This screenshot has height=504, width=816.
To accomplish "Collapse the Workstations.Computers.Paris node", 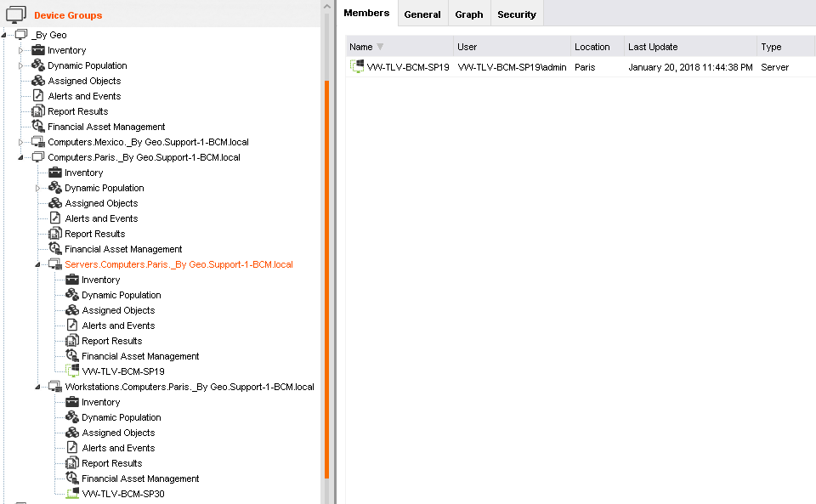I will 37,387.
